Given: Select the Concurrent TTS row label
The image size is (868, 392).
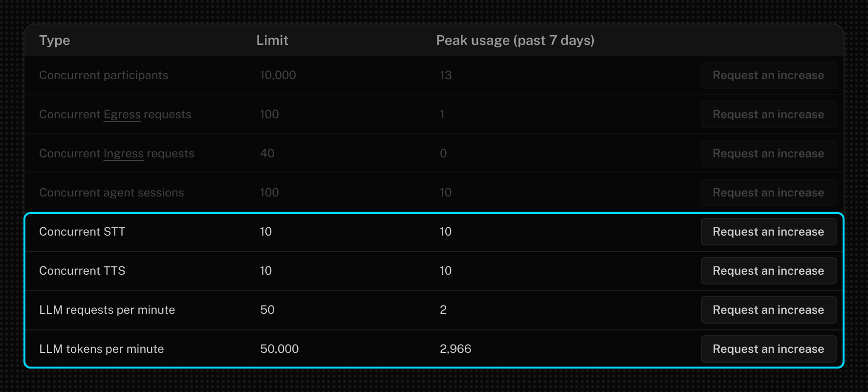Looking at the screenshot, I should 82,271.
